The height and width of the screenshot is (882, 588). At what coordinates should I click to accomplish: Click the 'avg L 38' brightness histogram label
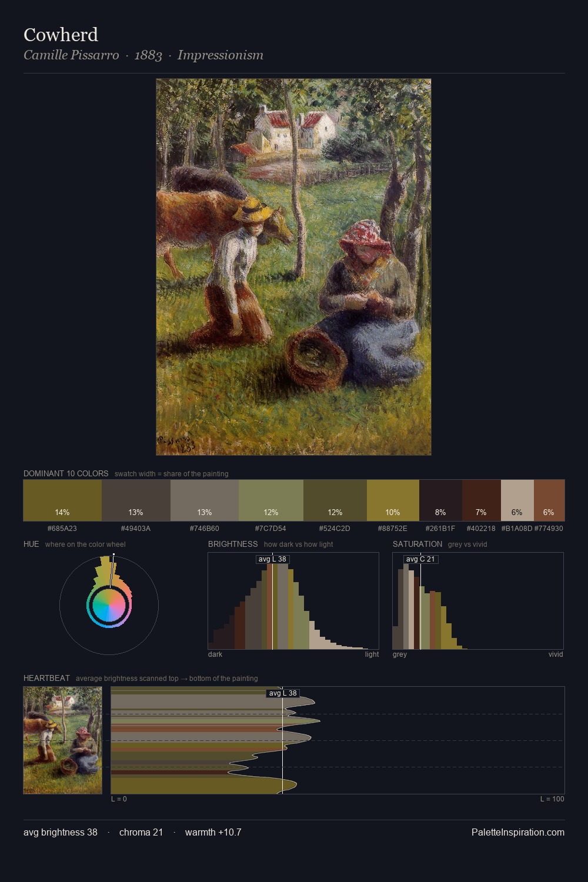[272, 559]
